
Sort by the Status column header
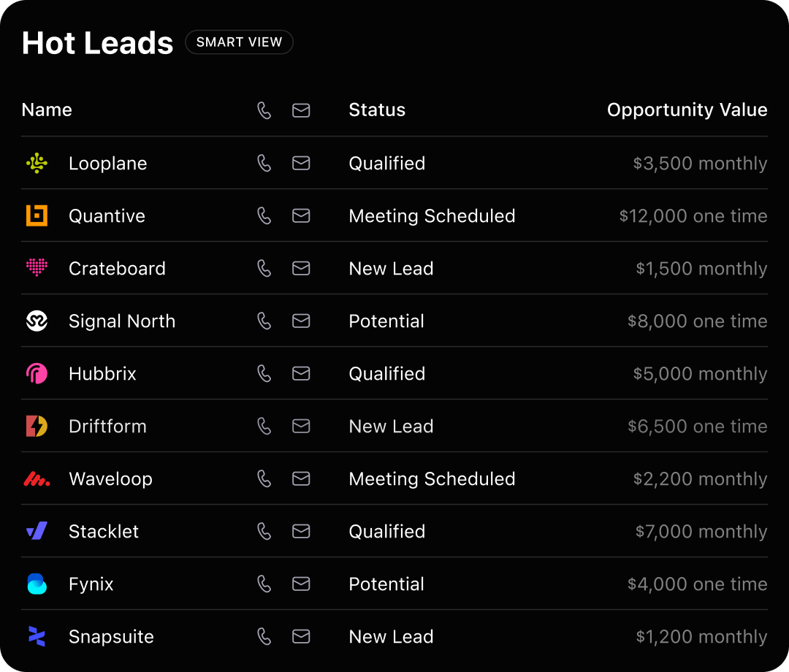coord(377,110)
